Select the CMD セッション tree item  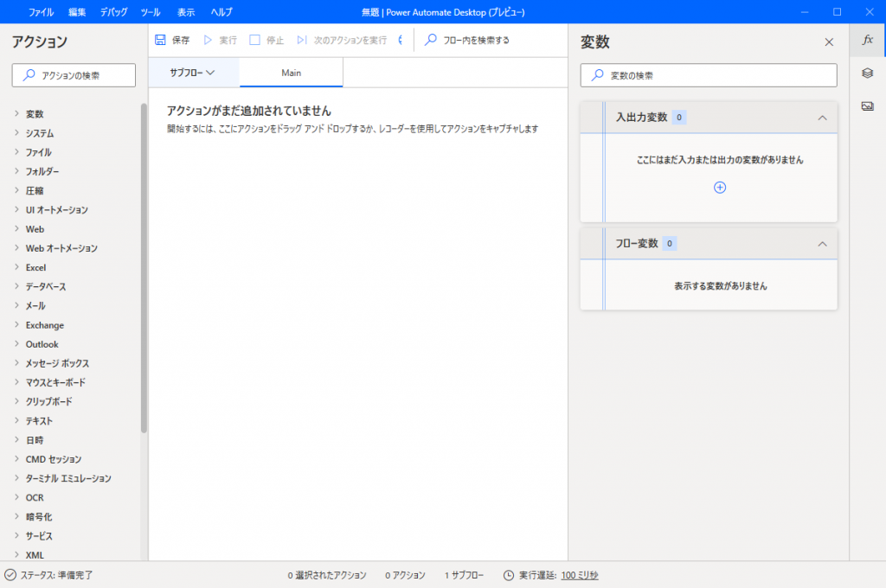pos(54,459)
